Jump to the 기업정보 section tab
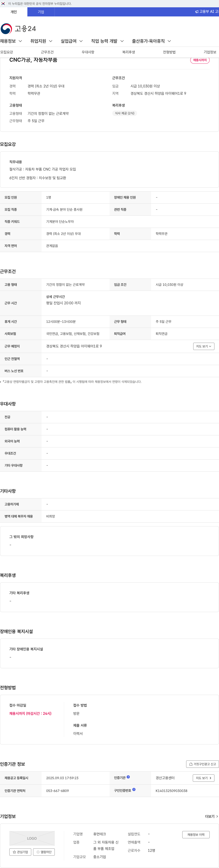The height and width of the screenshot is (868, 219). pyautogui.click(x=210, y=52)
